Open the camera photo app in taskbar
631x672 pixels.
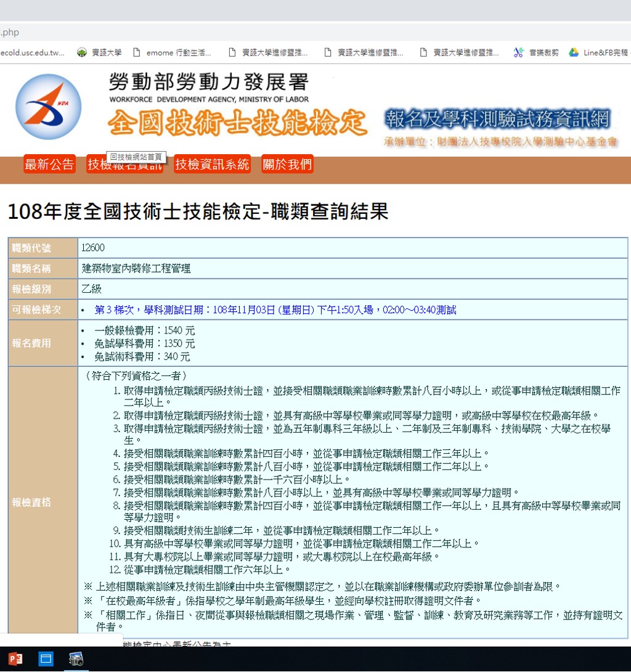pyautogui.click(x=76, y=659)
